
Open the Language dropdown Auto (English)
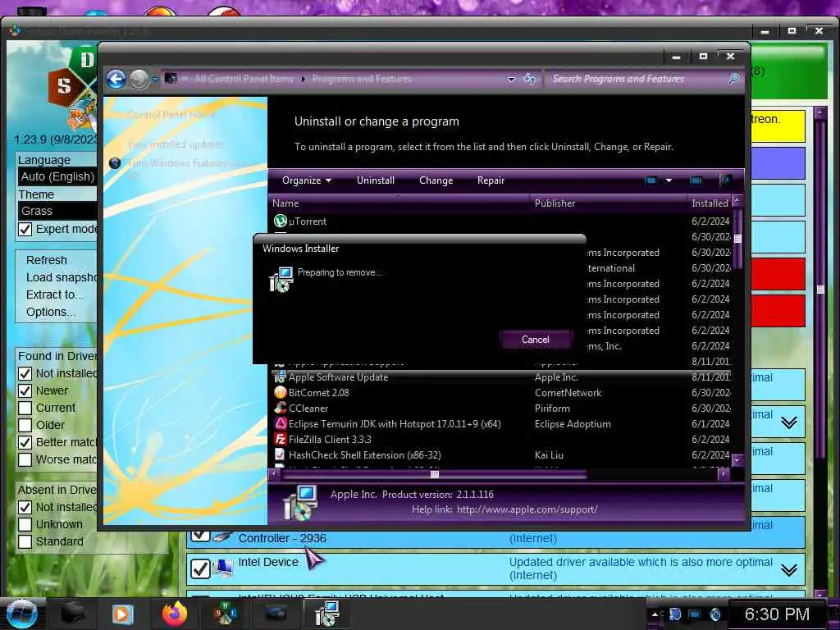(x=58, y=176)
